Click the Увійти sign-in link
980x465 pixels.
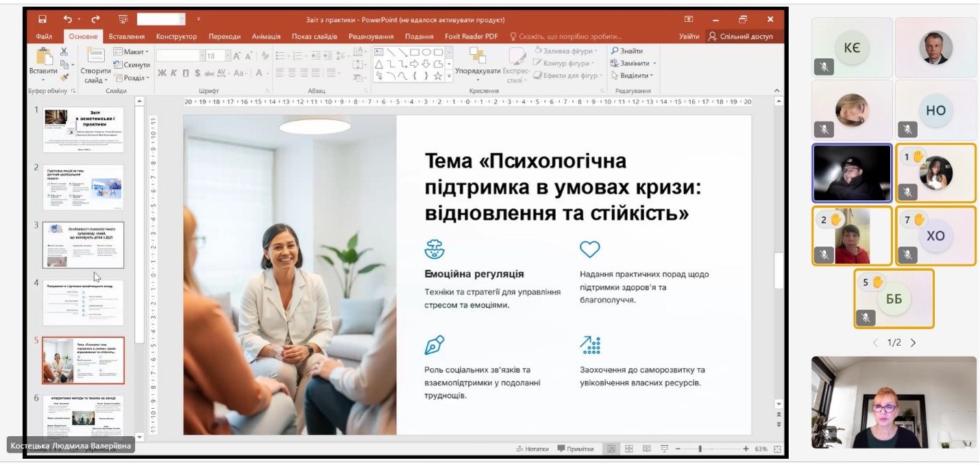tap(689, 36)
